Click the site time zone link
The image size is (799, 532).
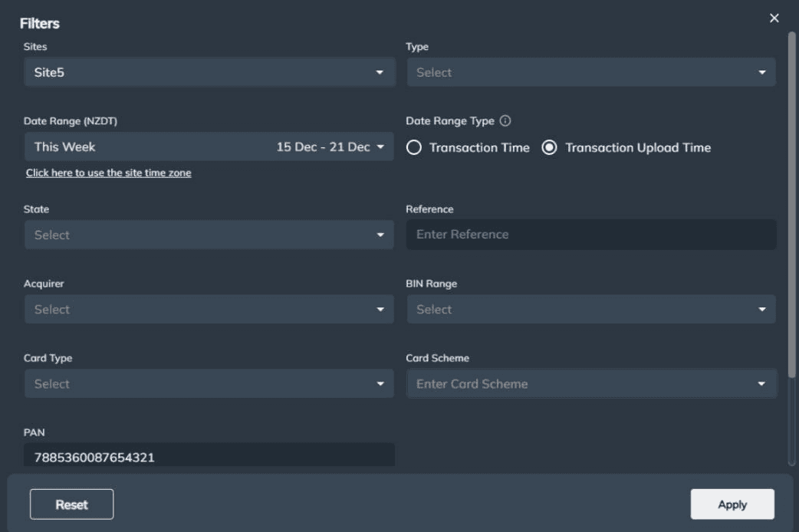point(109,172)
